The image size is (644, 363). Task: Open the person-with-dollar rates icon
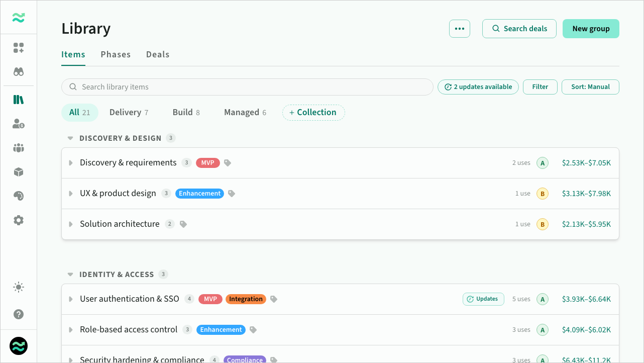(19, 124)
